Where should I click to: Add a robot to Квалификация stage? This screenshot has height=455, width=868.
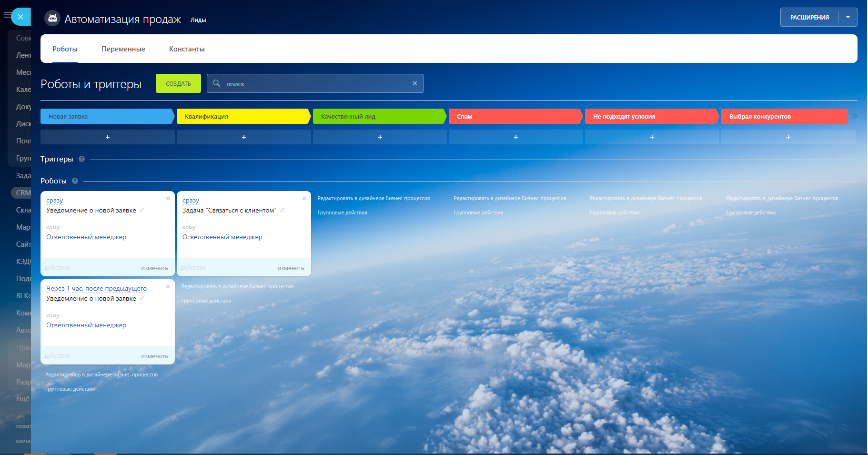(x=244, y=137)
